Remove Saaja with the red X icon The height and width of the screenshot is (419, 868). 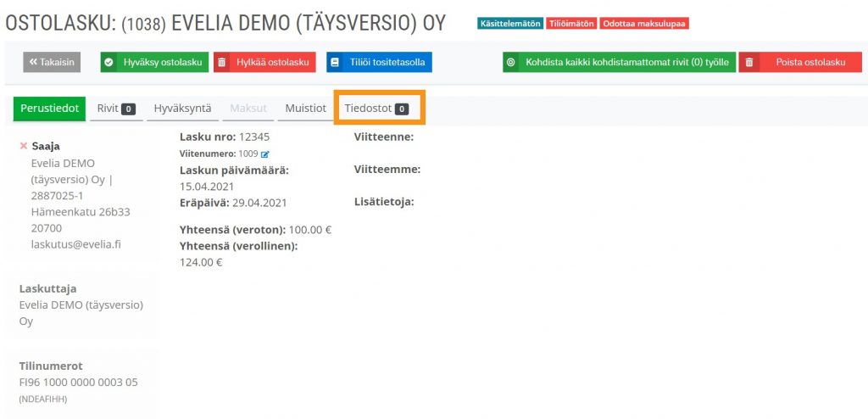[23, 146]
